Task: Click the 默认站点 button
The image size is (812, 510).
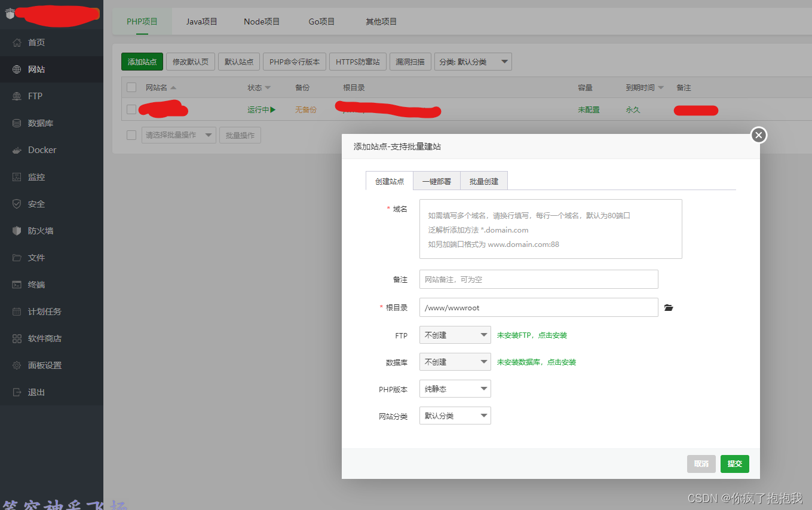Action: click(x=239, y=62)
